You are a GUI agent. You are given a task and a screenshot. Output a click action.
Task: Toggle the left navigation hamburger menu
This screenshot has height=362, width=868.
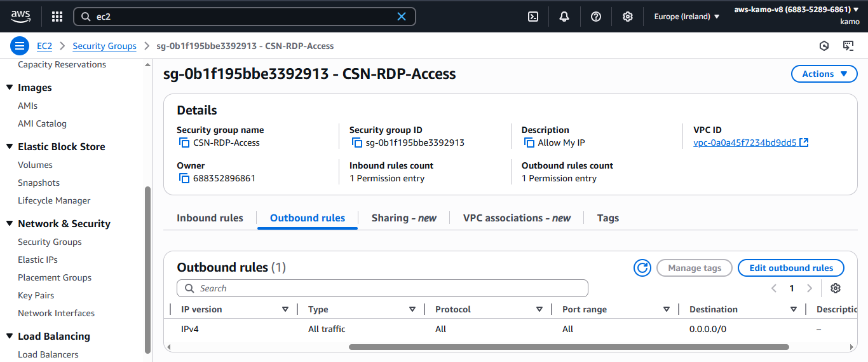[x=20, y=46]
